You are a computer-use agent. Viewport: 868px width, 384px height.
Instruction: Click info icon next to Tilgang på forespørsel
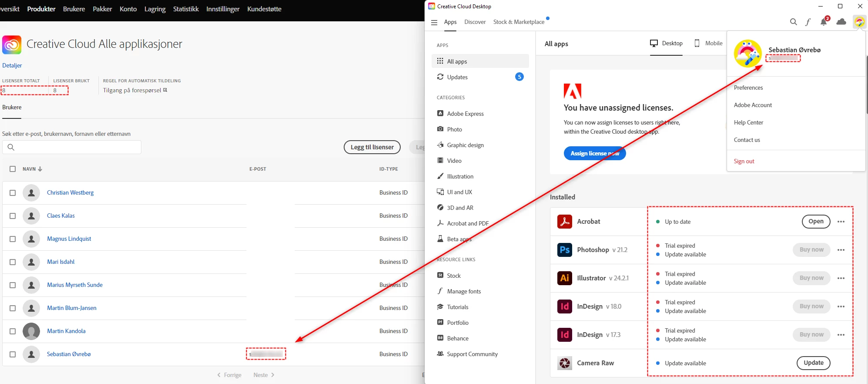point(165,90)
